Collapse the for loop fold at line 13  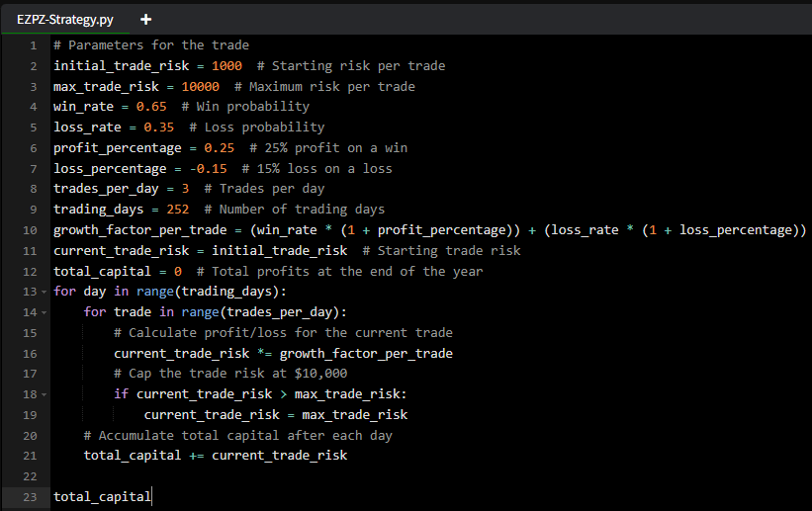[x=45, y=292]
